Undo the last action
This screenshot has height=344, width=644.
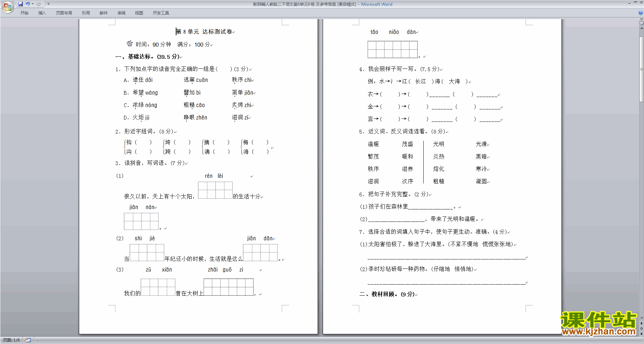tap(28, 4)
